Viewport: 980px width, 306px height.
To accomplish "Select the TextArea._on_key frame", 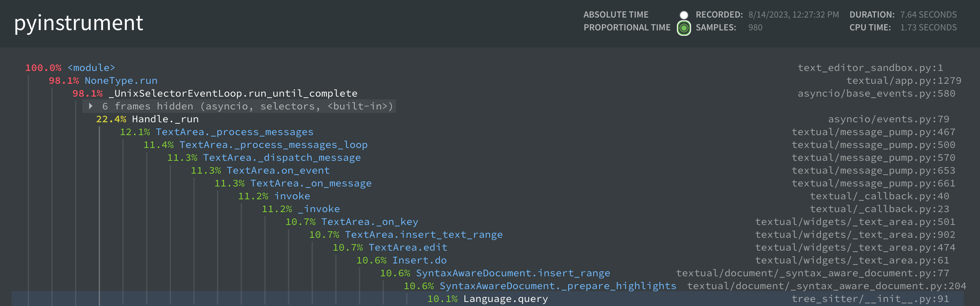I will click(370, 222).
